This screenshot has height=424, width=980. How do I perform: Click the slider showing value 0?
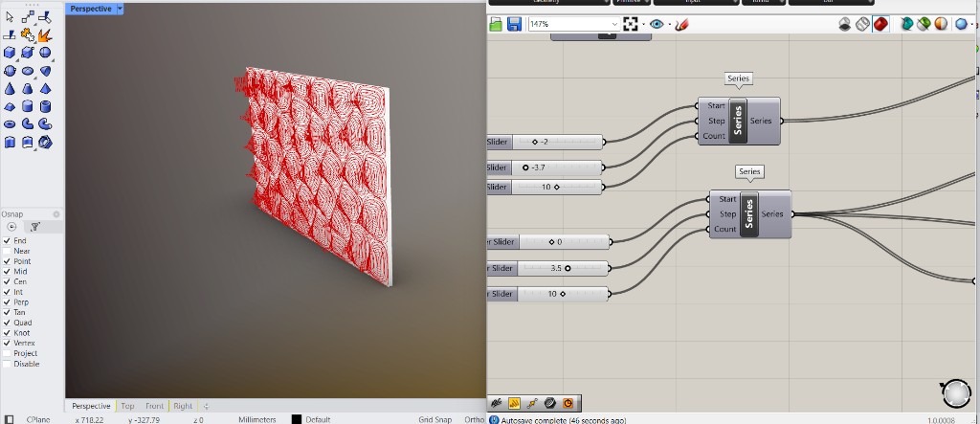pos(547,242)
